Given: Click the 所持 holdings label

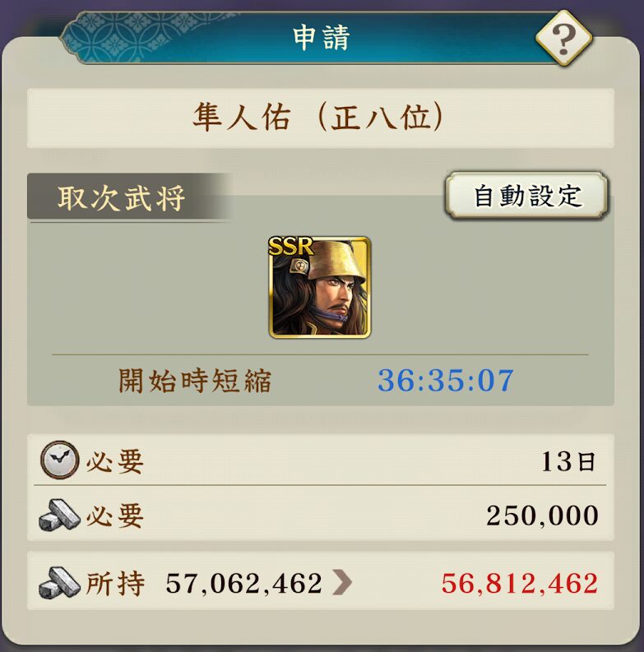Looking at the screenshot, I should click(x=115, y=583).
